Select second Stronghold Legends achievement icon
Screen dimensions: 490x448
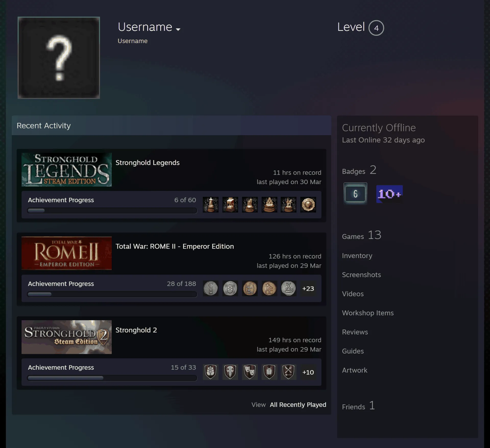(230, 204)
